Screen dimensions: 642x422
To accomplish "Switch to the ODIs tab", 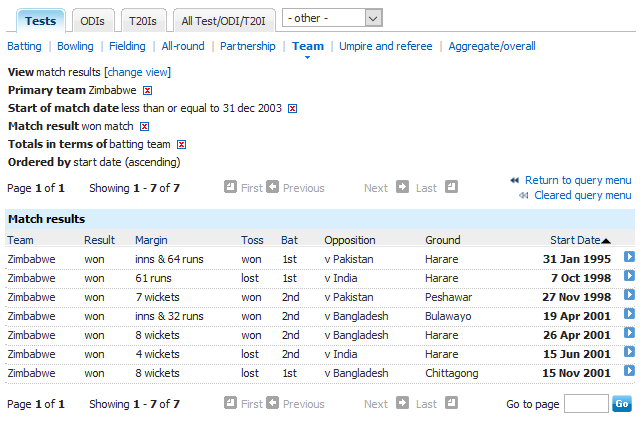I will coord(93,20).
